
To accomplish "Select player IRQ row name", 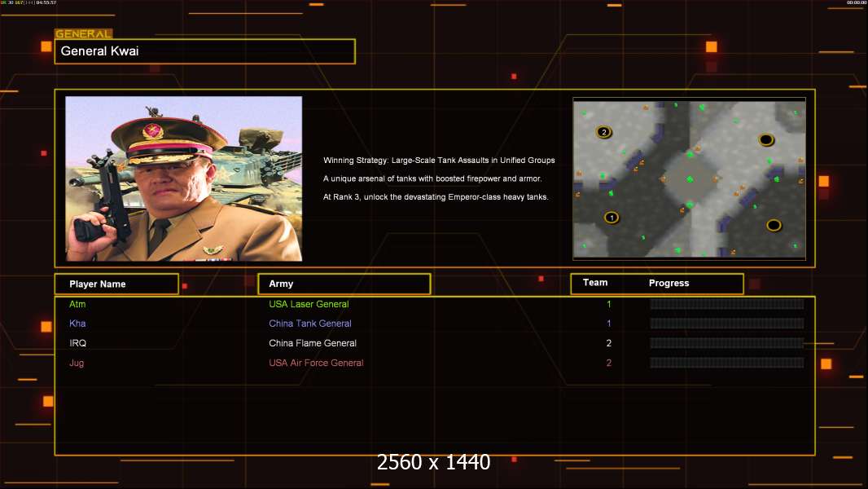I will pos(77,343).
